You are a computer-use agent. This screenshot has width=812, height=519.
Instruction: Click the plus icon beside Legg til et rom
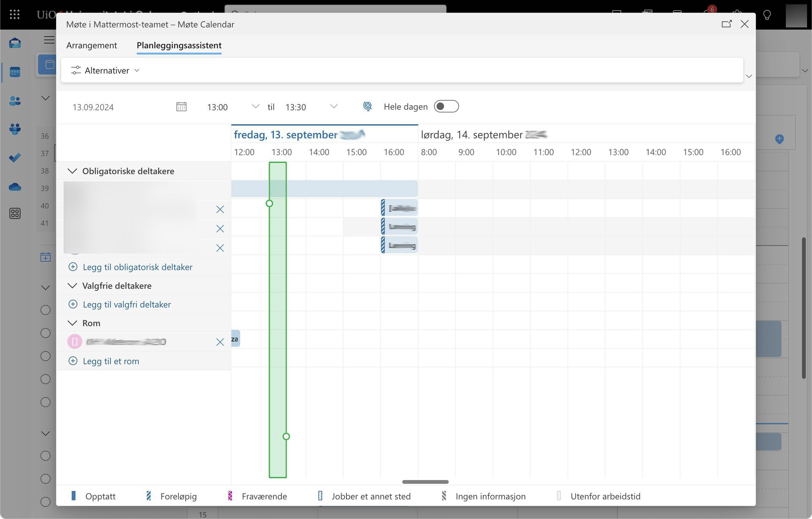coord(73,361)
